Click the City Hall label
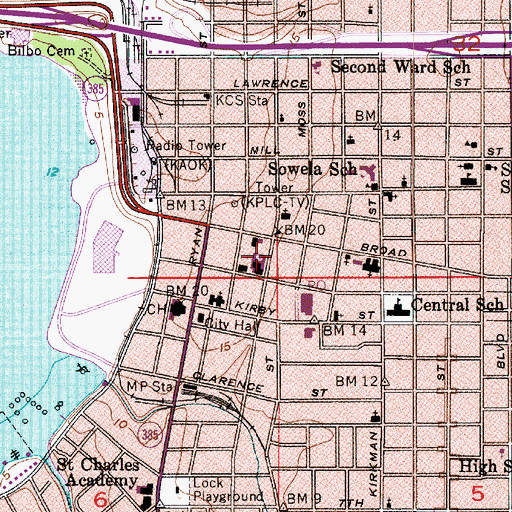Screen dimensions: 512x512 [x=231, y=324]
